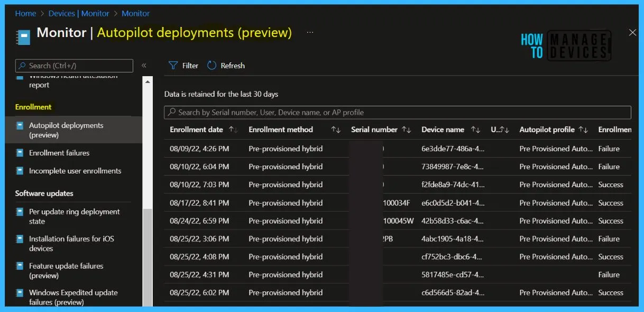Select row dated 08/24/22, 6:59 PM
The width and height of the screenshot is (644, 312).
point(398,221)
